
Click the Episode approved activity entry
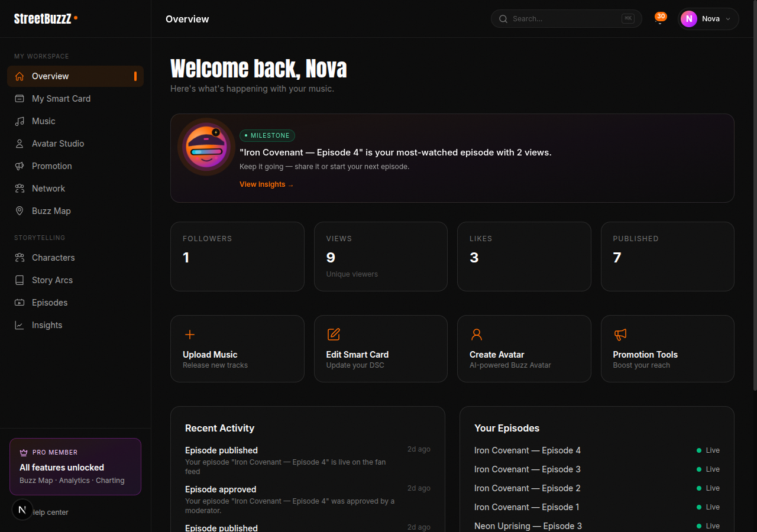tap(308, 499)
